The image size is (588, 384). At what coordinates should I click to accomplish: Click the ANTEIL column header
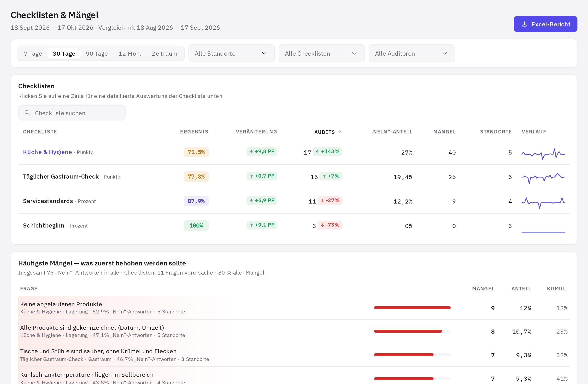521,288
